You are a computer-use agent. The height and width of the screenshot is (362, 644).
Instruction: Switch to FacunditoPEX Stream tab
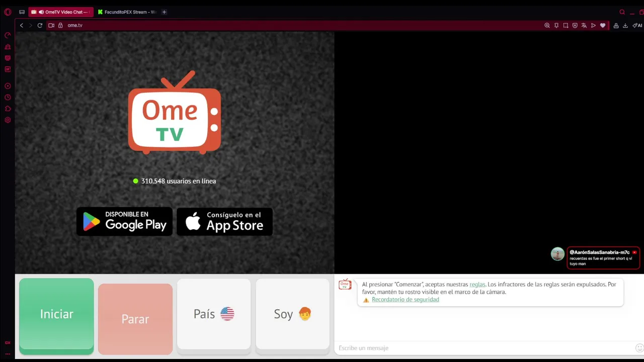pos(127,12)
